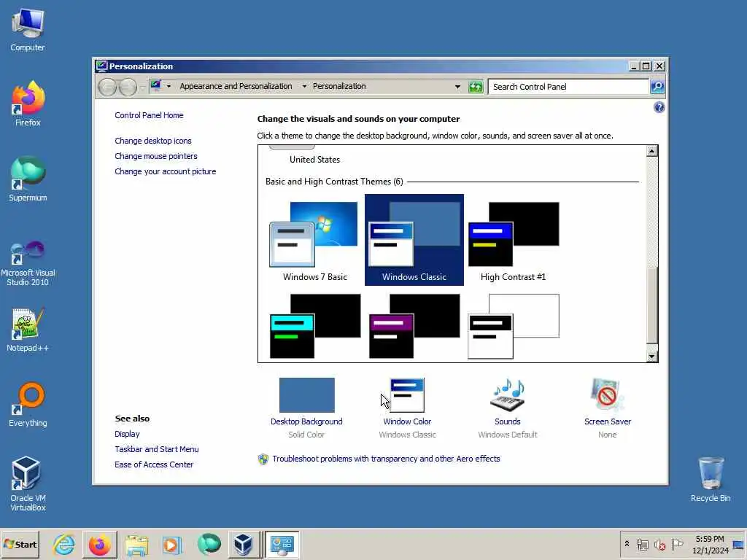Image resolution: width=747 pixels, height=560 pixels.
Task: Click Change your account picture link
Action: click(x=166, y=171)
